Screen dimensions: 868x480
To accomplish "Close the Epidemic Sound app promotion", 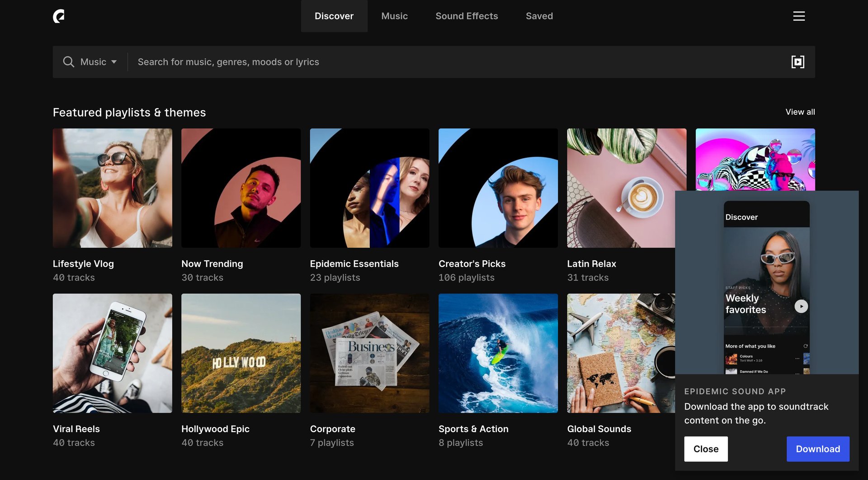I will [705, 449].
